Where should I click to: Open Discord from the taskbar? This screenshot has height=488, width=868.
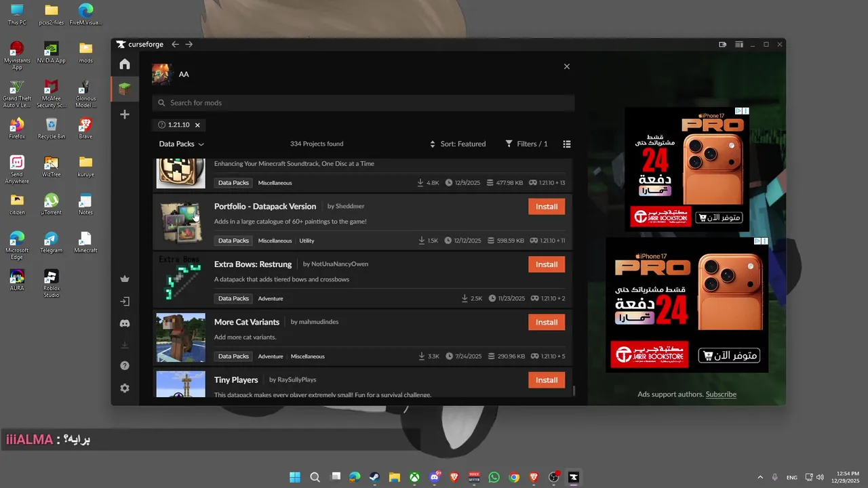[x=434, y=477]
